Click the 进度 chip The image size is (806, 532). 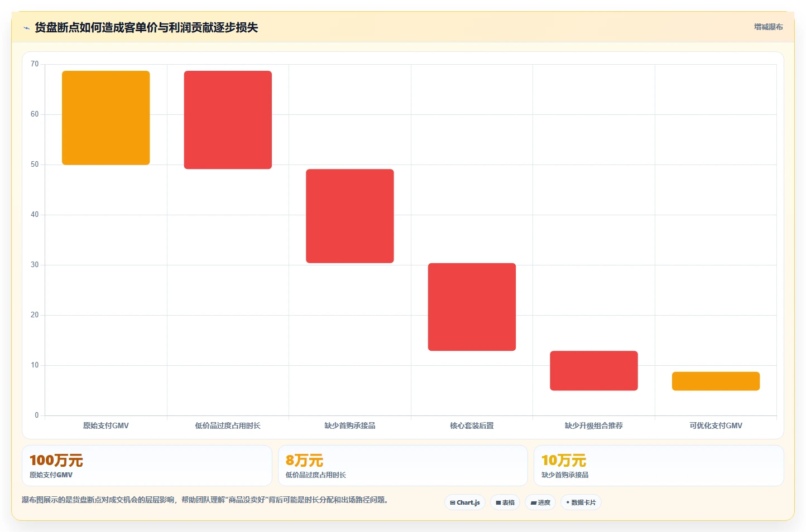540,502
